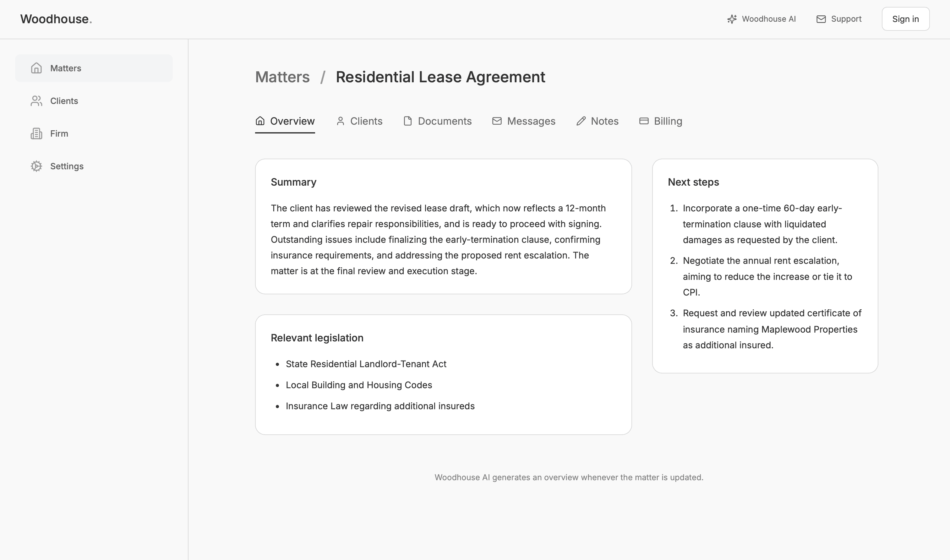Click the Matters breadcrumb link
950x560 pixels.
pos(282,77)
